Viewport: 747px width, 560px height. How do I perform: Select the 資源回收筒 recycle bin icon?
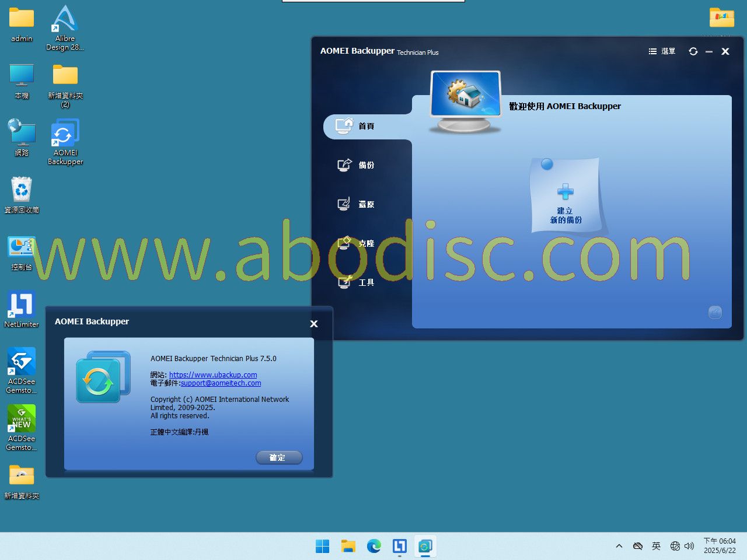click(22, 195)
